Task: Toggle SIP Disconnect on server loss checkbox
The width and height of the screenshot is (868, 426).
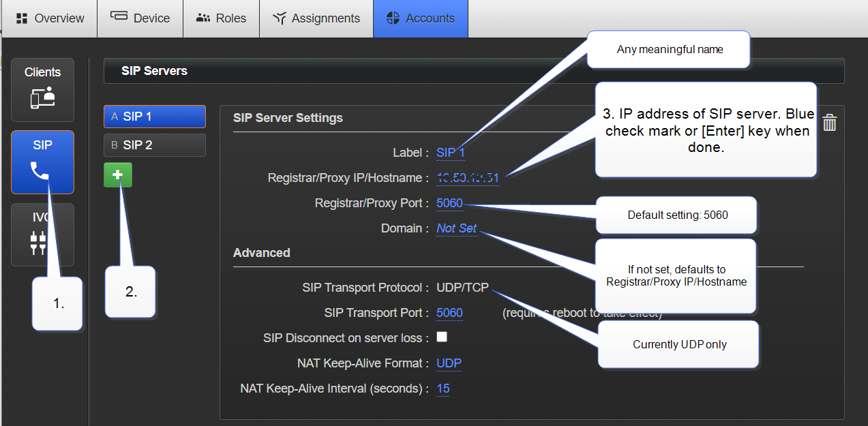Action: pyautogui.click(x=442, y=337)
